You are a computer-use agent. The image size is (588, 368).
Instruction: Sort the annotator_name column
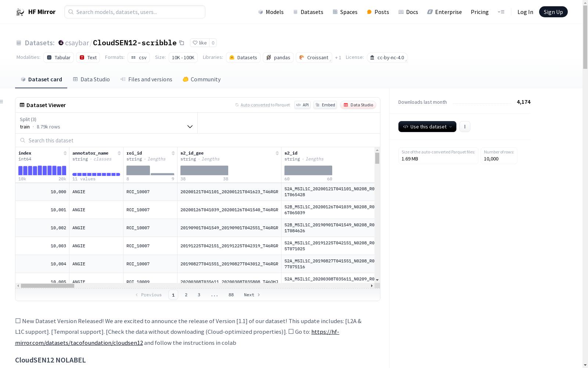pos(119,153)
